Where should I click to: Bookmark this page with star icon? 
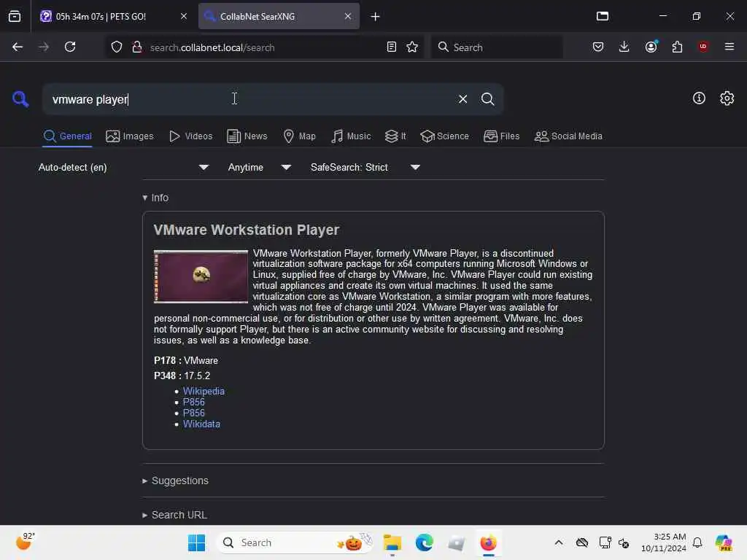click(x=412, y=47)
